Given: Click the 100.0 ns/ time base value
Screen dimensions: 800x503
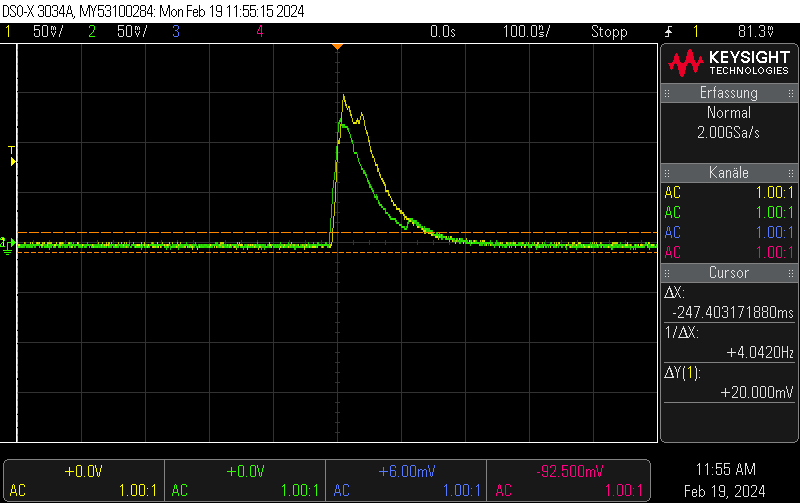Looking at the screenshot, I should tap(527, 32).
